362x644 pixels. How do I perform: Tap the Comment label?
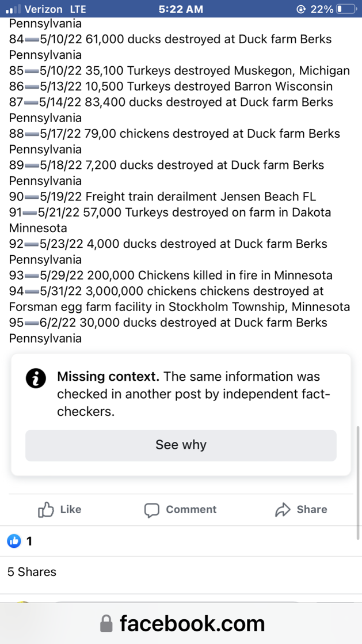(x=191, y=509)
